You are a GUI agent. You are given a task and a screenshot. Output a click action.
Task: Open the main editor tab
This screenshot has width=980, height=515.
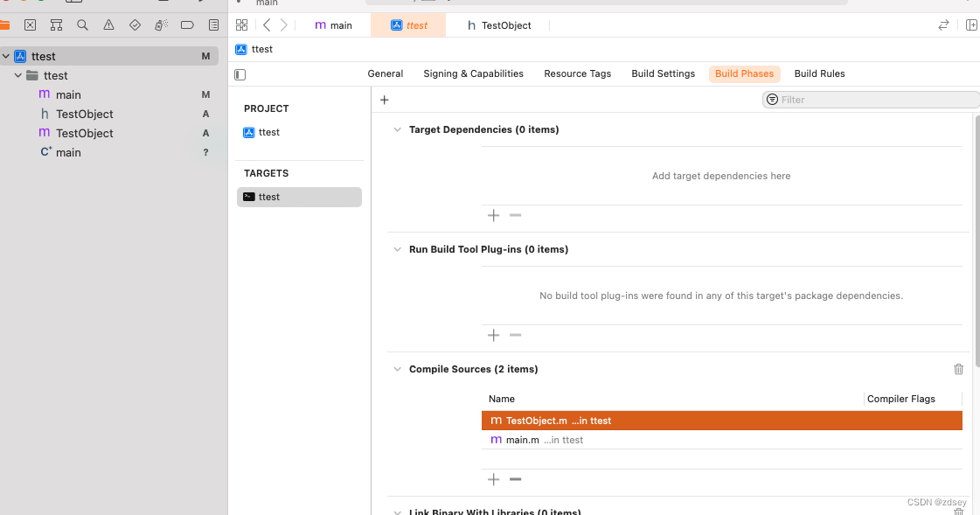pyautogui.click(x=334, y=25)
